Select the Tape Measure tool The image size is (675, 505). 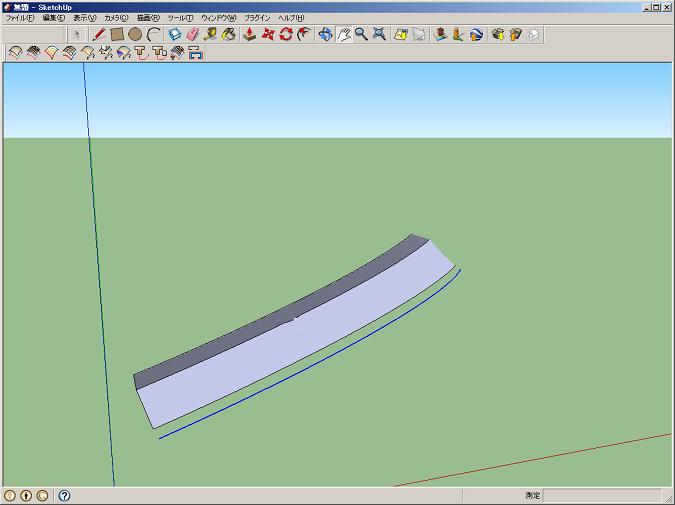point(211,34)
